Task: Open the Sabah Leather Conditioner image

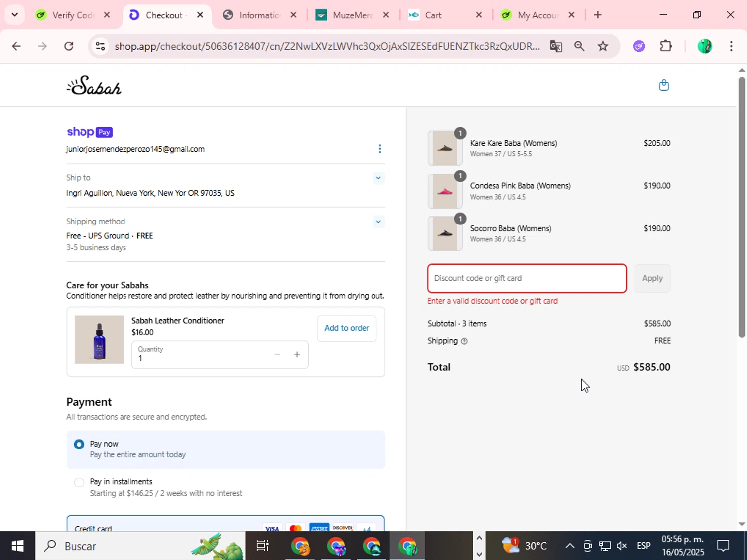Action: [99, 339]
